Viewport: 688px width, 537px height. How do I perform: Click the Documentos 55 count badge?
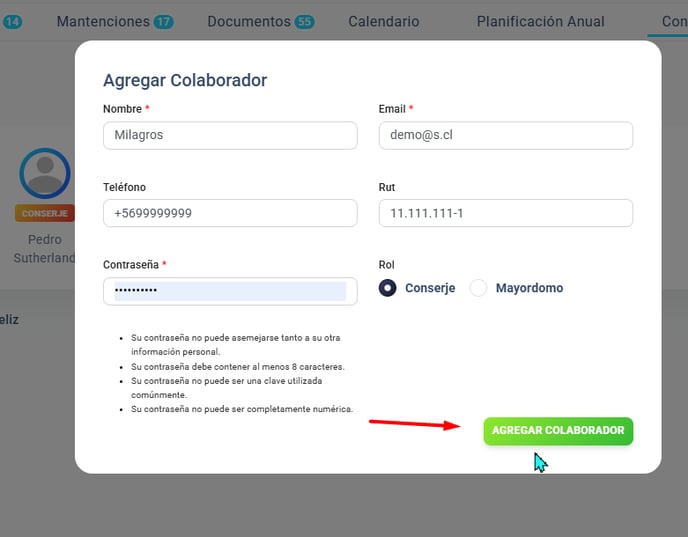tap(305, 21)
